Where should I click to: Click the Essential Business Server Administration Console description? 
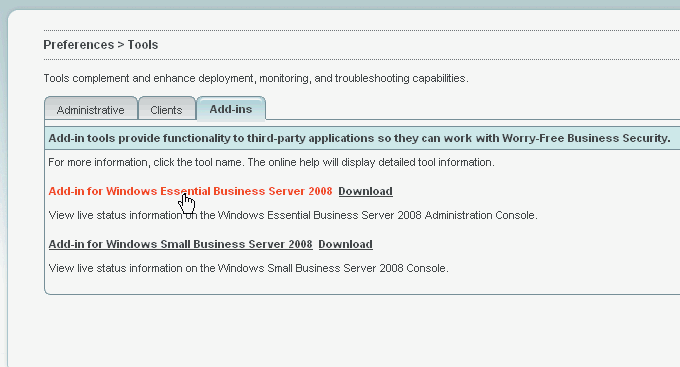click(x=293, y=216)
